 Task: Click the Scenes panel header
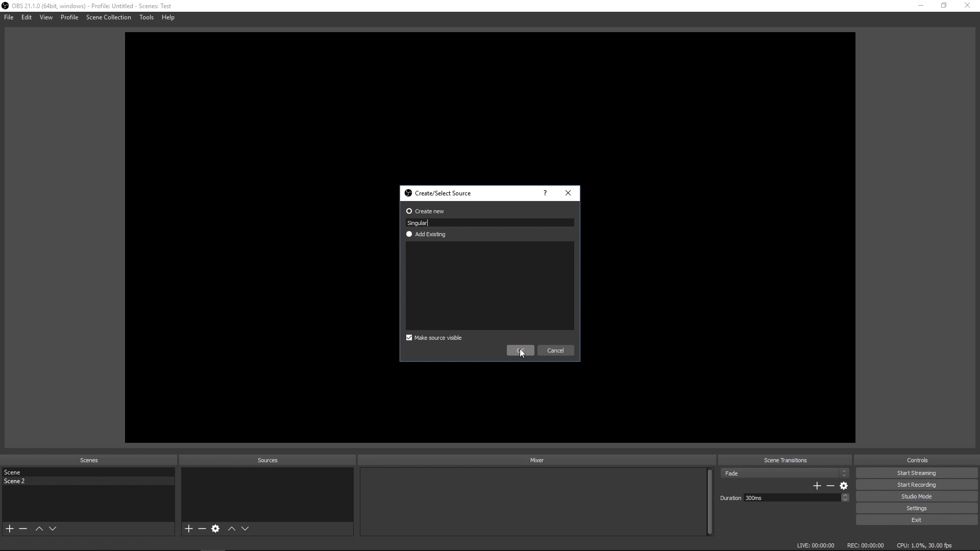89,460
